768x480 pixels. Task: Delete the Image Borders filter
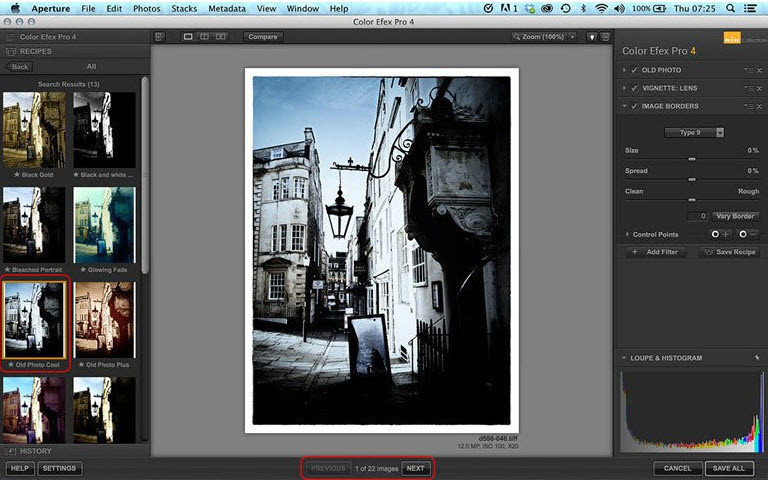click(x=758, y=106)
